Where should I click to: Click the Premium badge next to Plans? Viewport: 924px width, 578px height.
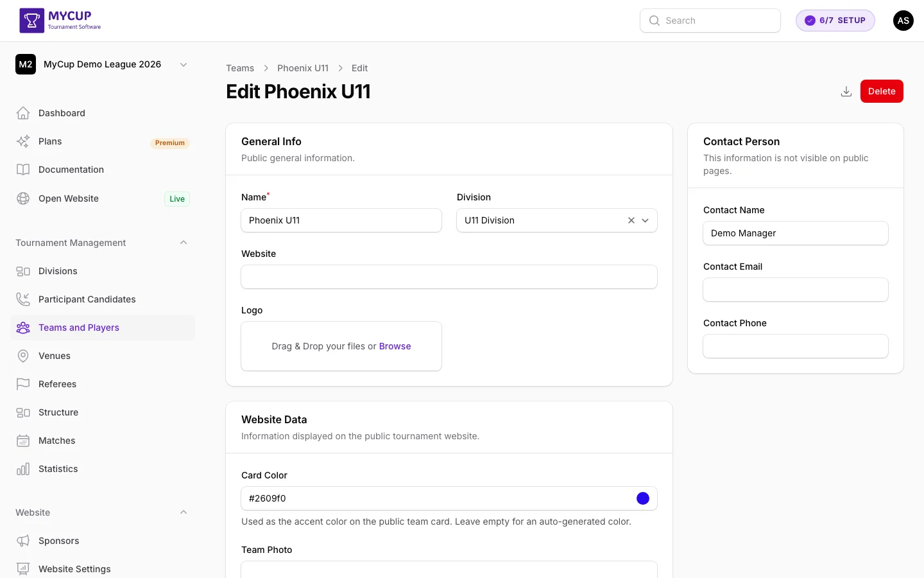click(170, 143)
